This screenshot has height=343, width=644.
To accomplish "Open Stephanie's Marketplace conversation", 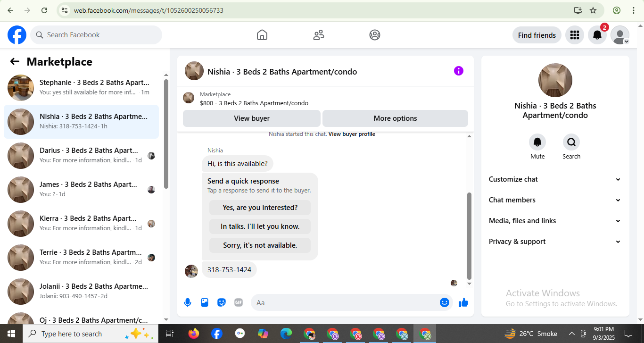I will click(x=81, y=88).
